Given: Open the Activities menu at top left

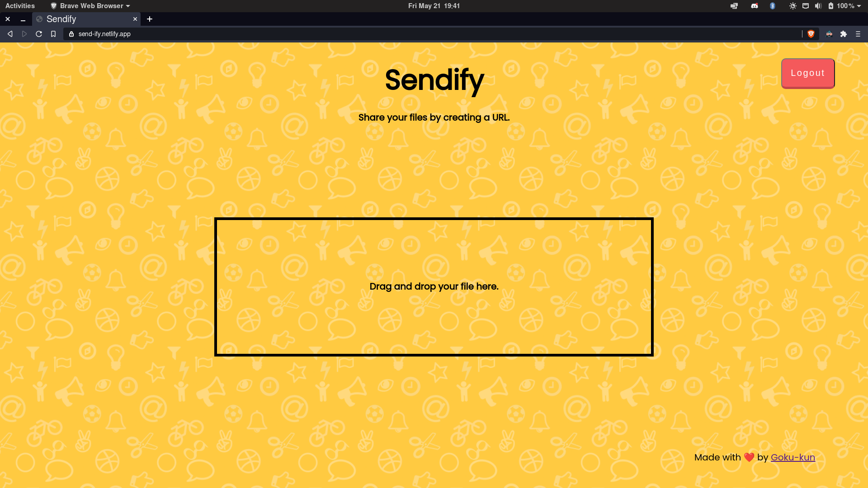Looking at the screenshot, I should click(19, 5).
